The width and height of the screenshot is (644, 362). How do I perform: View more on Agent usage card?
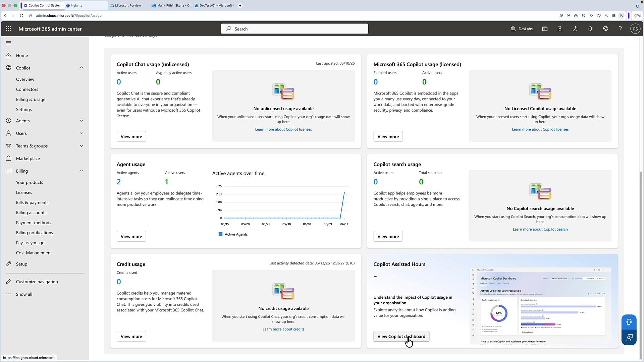131,236
